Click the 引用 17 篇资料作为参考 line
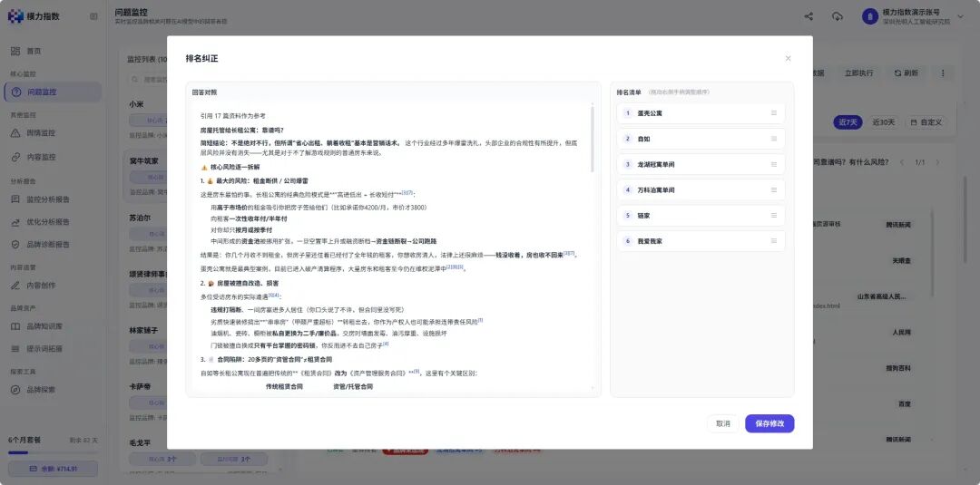This screenshot has width=980, height=485. click(232, 116)
